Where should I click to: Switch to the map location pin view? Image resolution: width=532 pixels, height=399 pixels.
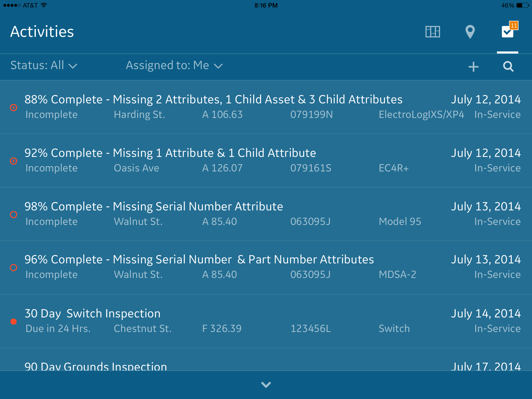tap(470, 32)
